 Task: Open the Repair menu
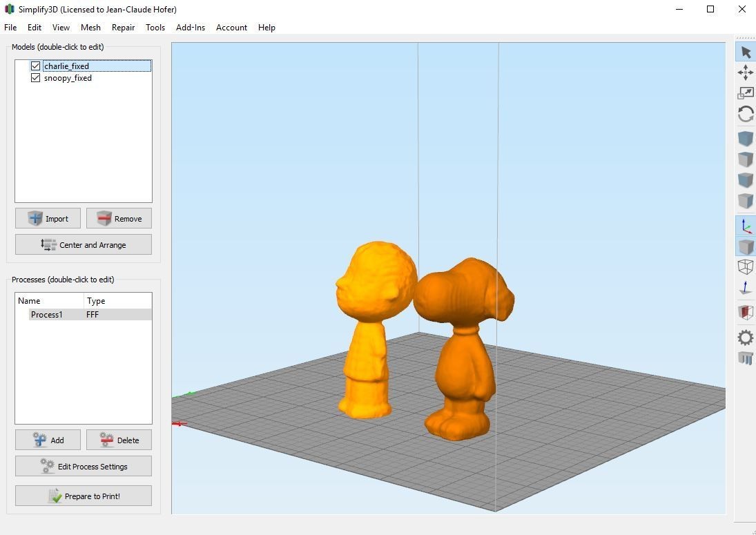coord(123,28)
